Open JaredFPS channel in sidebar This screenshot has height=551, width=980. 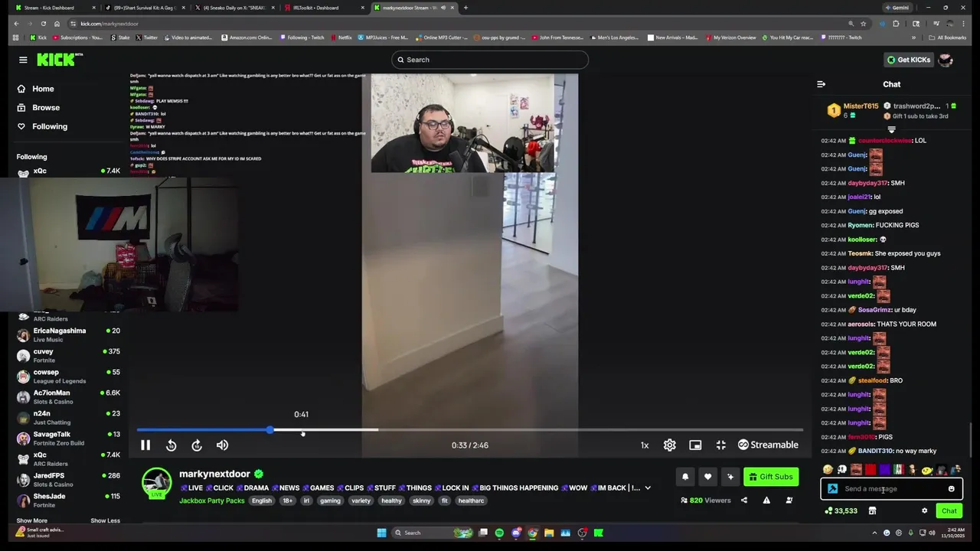[x=68, y=479]
